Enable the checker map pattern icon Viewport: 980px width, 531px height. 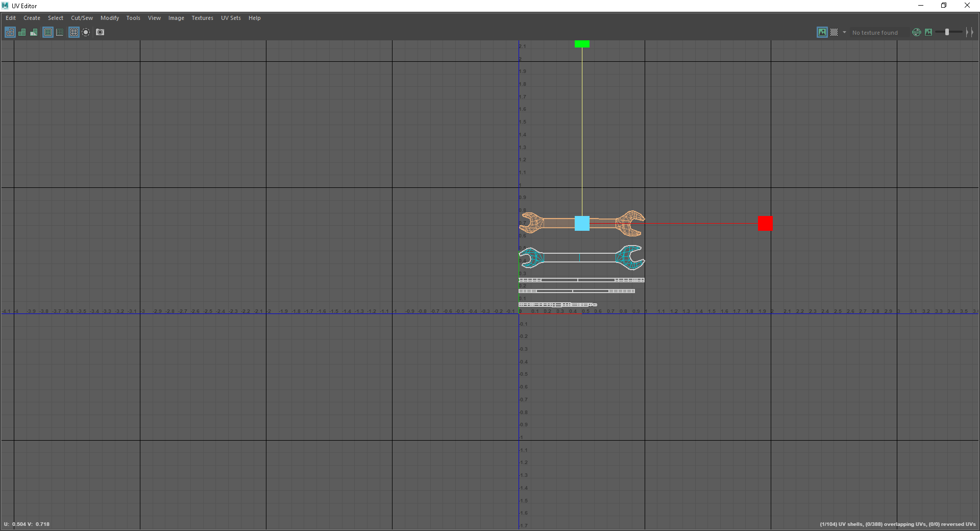pyautogui.click(x=834, y=32)
